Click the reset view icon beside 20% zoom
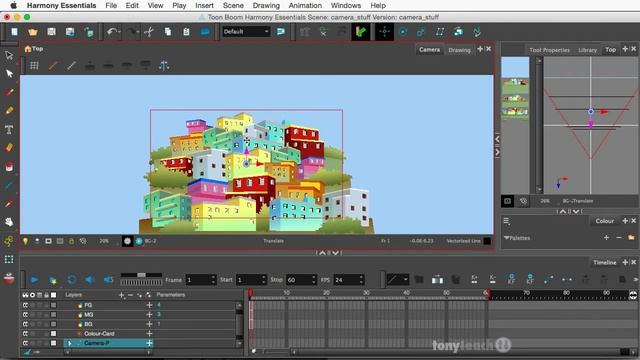Screen dimensions: 640x360 83,241
